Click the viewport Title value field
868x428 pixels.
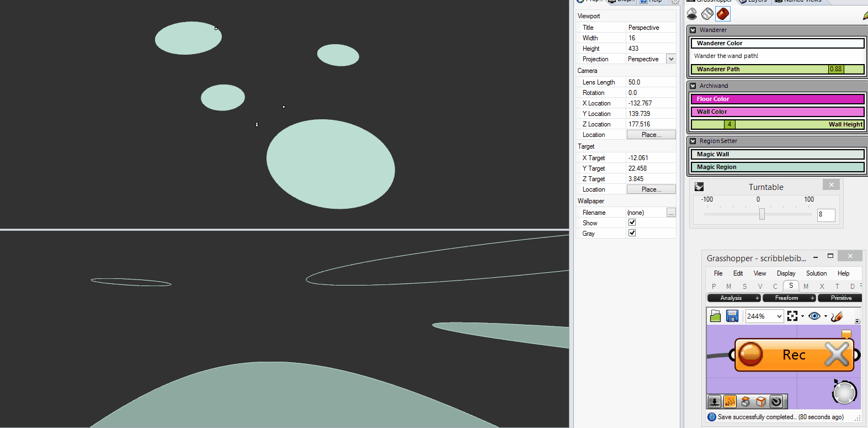point(651,28)
